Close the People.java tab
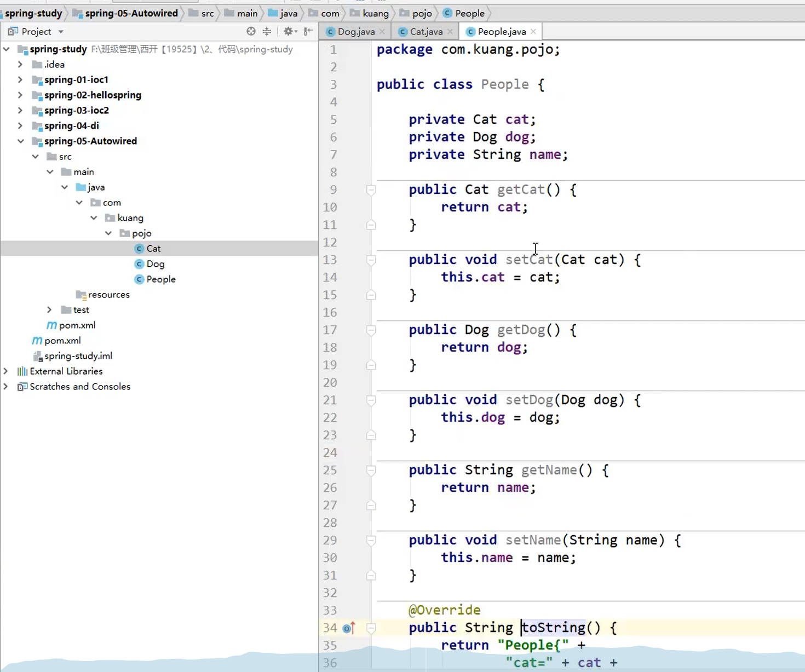The height and width of the screenshot is (672, 805). [533, 32]
